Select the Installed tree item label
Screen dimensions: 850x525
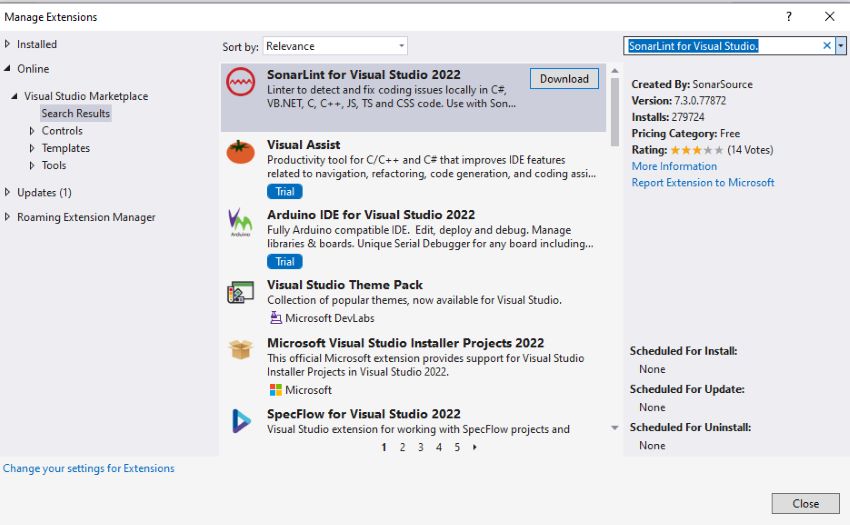tap(37, 44)
